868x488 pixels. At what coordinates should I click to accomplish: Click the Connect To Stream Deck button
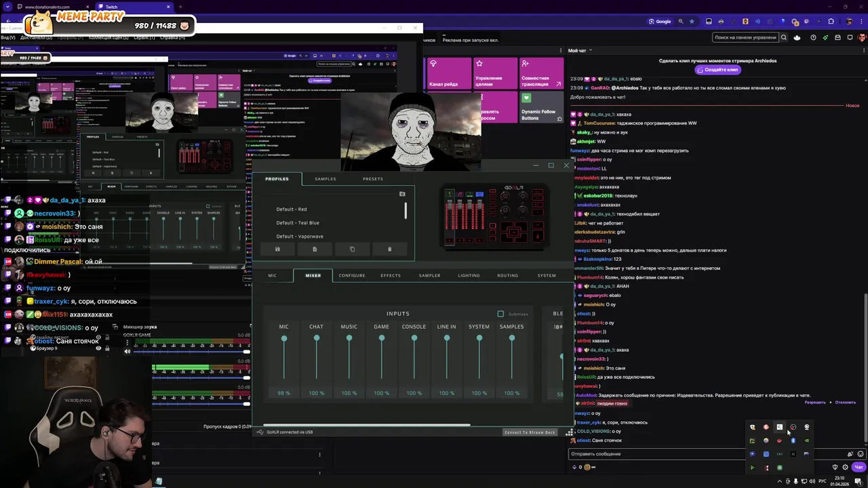pyautogui.click(x=530, y=432)
